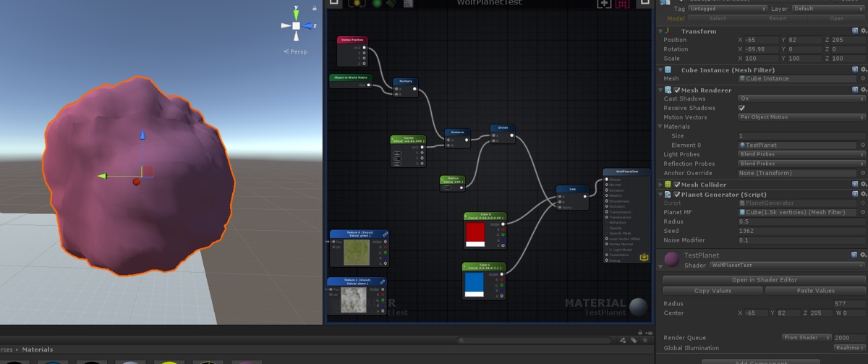Toggle the Receive Shadows checkbox
The image size is (868, 364).
[x=741, y=107]
